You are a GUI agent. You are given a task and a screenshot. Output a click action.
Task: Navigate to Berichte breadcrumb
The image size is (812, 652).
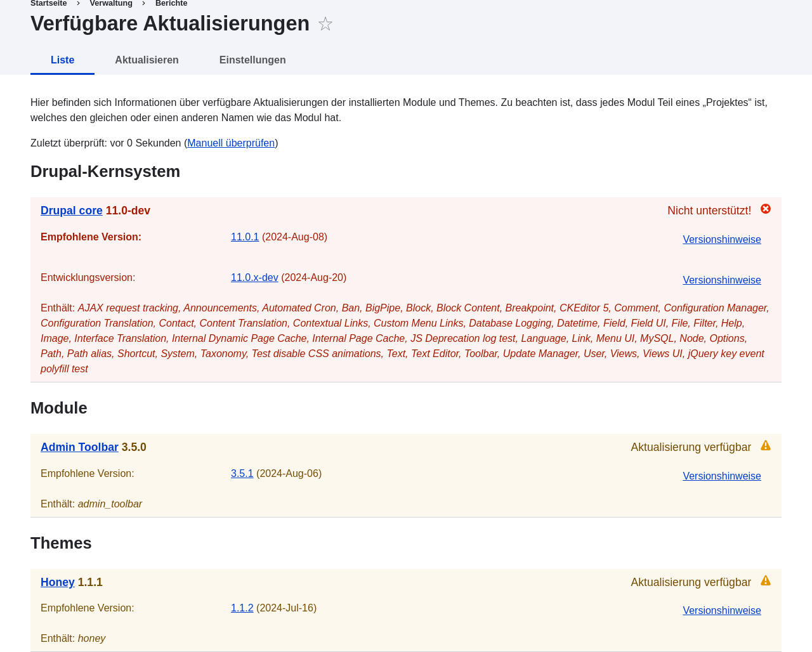[171, 4]
